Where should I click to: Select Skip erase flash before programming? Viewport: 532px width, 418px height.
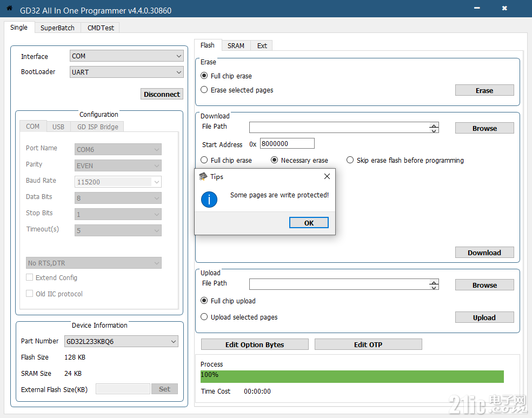[x=350, y=160]
